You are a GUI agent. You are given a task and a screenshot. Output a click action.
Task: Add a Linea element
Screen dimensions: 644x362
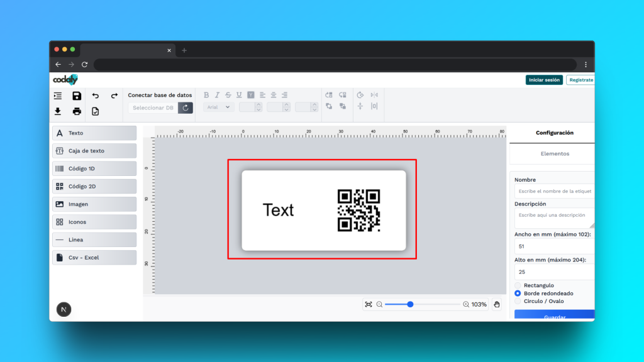[x=94, y=239]
